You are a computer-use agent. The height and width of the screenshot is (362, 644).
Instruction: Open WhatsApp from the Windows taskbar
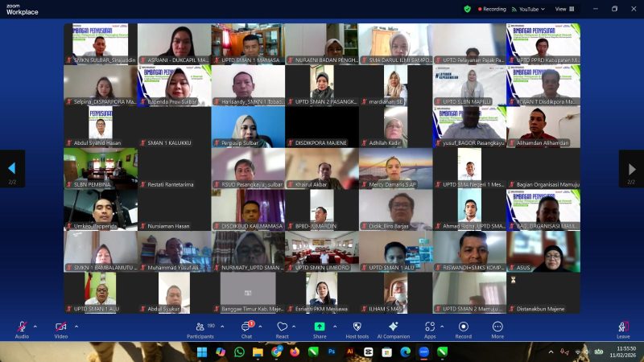(239, 352)
